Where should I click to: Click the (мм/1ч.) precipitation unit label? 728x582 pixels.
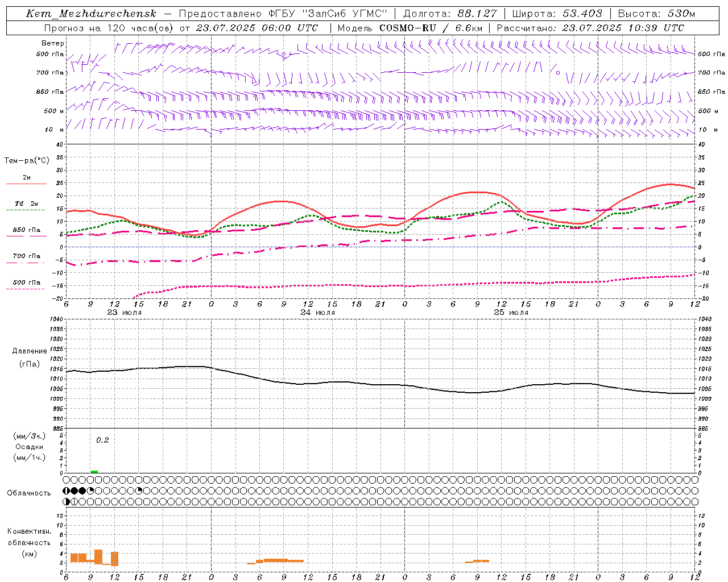pyautogui.click(x=30, y=458)
